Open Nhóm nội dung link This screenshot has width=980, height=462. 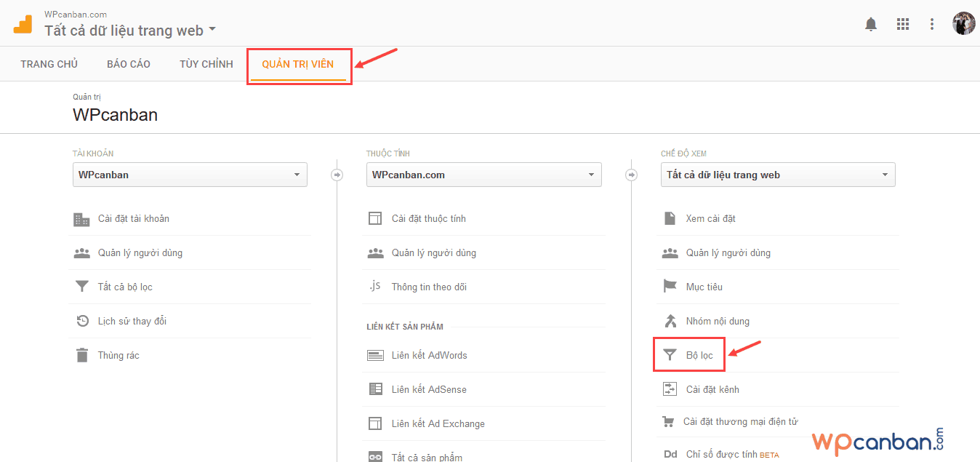[718, 321]
